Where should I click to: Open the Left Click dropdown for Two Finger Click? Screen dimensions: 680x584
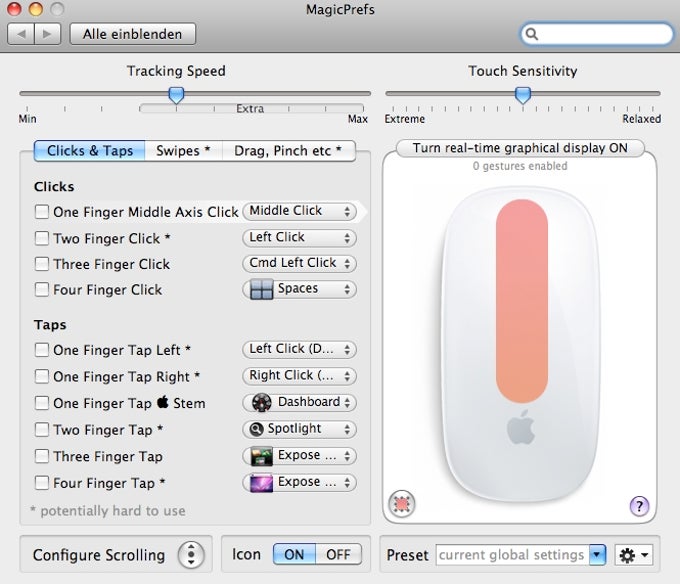(299, 238)
